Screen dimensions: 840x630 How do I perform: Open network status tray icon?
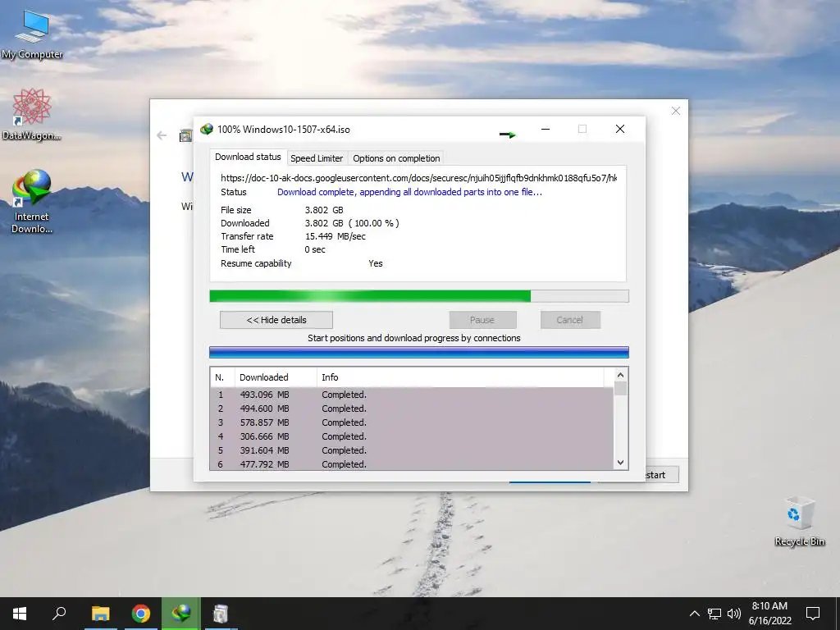(x=714, y=614)
